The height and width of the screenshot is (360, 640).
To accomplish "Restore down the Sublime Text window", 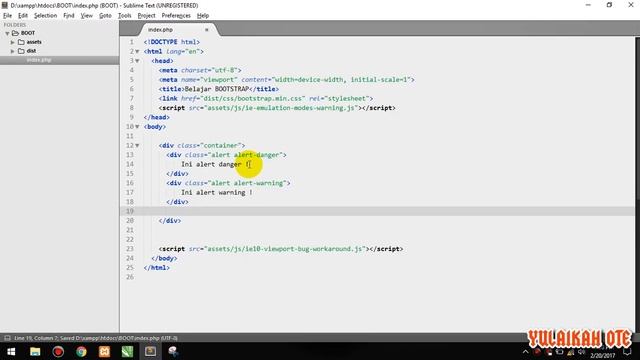I will tap(609, 5).
